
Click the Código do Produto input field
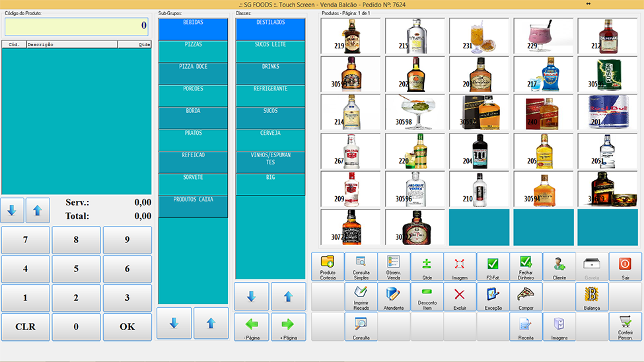pos(77,26)
